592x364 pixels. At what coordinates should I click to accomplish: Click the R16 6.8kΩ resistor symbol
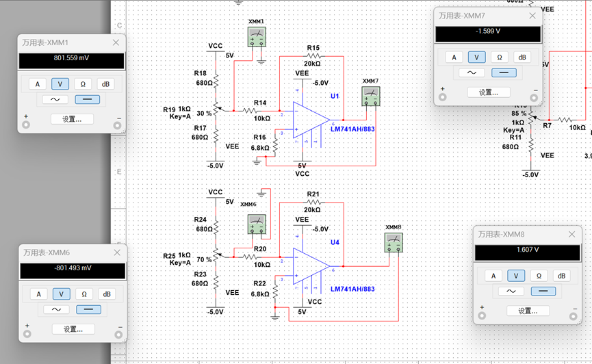[275, 146]
